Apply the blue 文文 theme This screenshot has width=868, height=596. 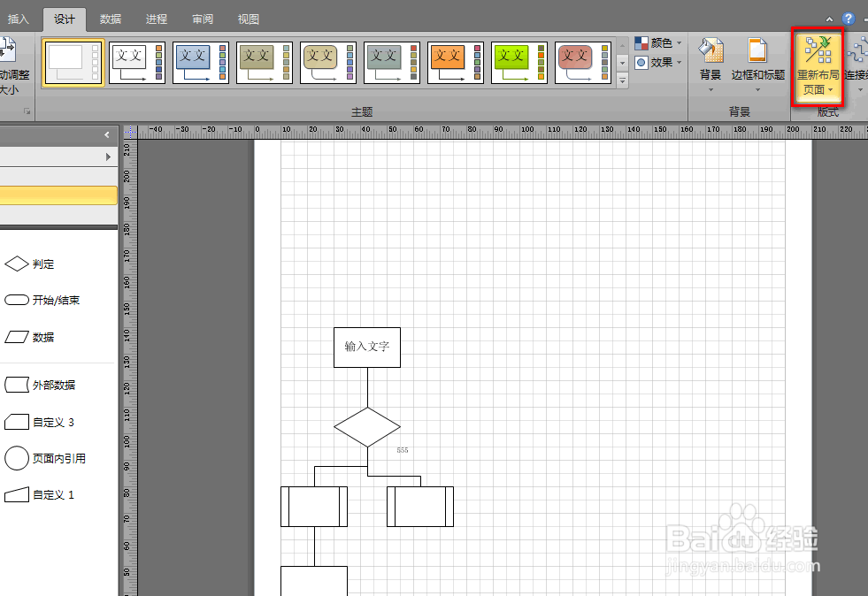200,63
